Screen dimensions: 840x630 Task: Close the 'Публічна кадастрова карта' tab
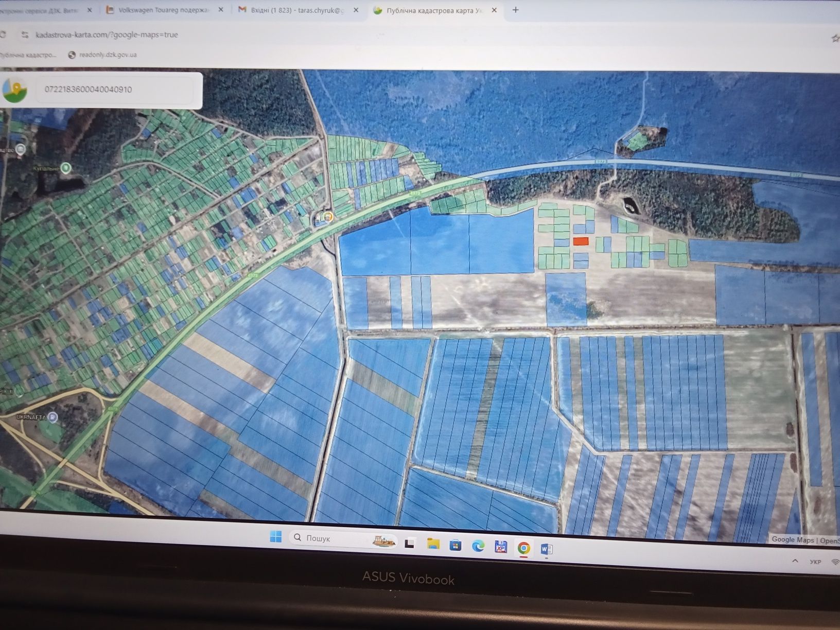494,10
